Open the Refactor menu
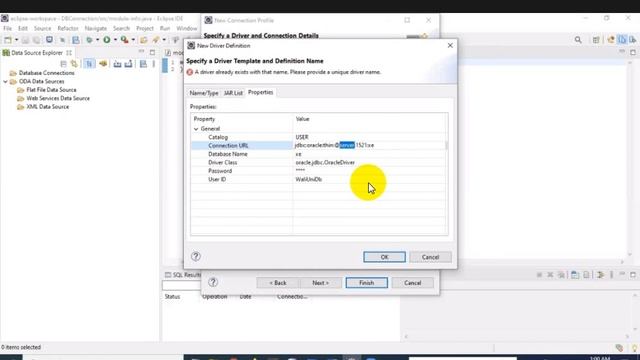The height and width of the screenshot is (360, 640). coord(68,29)
